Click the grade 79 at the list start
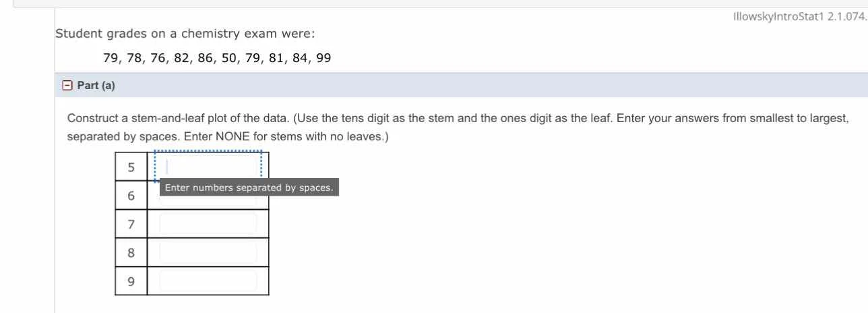 [x=111, y=58]
